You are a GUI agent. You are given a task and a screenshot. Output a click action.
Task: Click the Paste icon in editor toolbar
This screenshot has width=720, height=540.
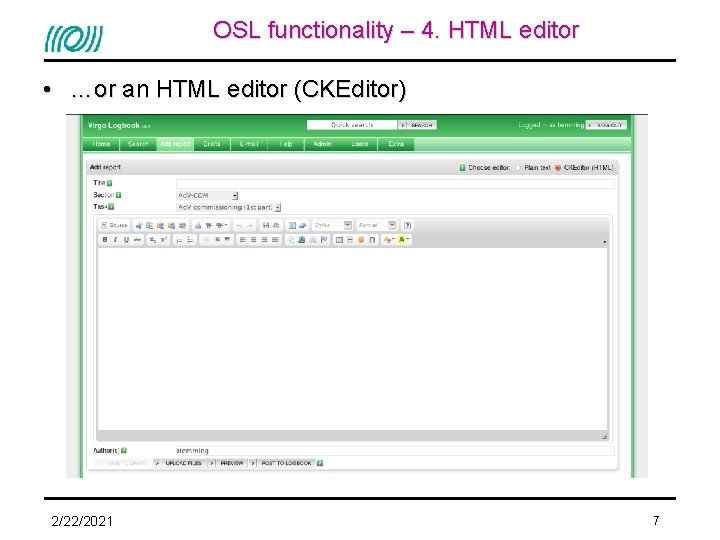point(160,225)
